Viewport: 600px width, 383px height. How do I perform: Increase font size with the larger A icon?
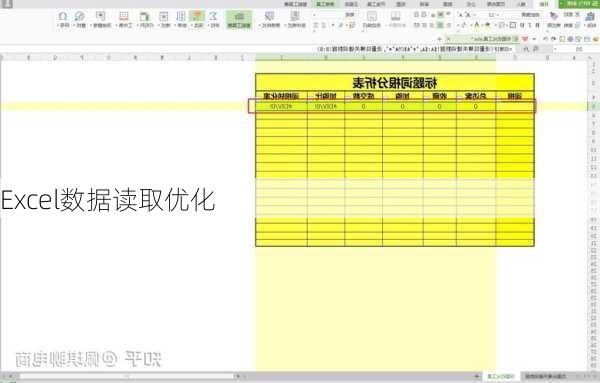pos(468,15)
